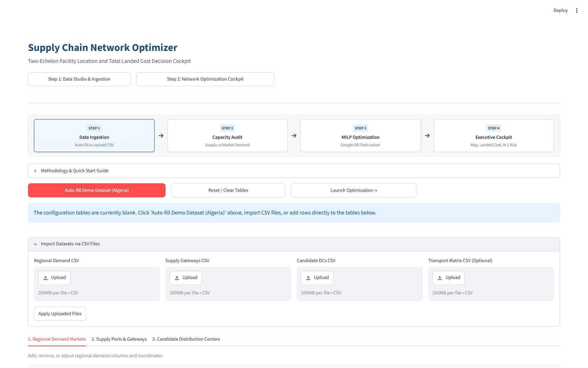This screenshot has width=588, height=368.
Task: Switch to Regional Demand Markets tab
Action: pyautogui.click(x=57, y=339)
